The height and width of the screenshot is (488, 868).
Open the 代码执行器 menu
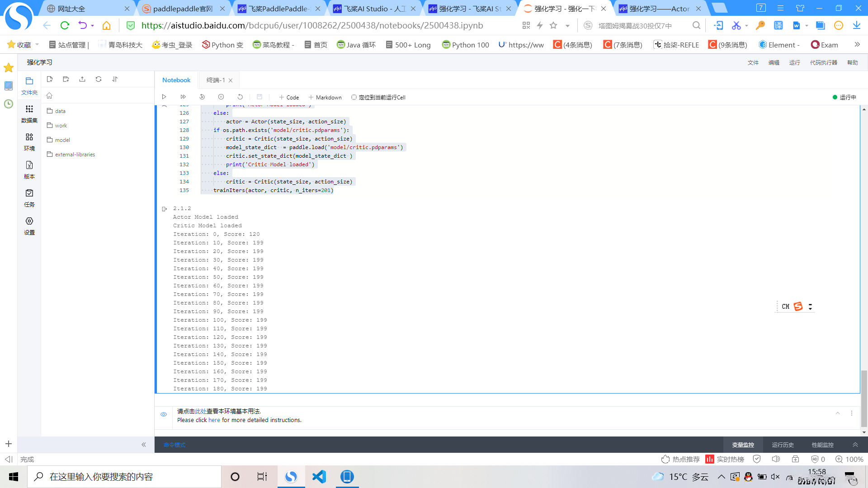pyautogui.click(x=823, y=62)
